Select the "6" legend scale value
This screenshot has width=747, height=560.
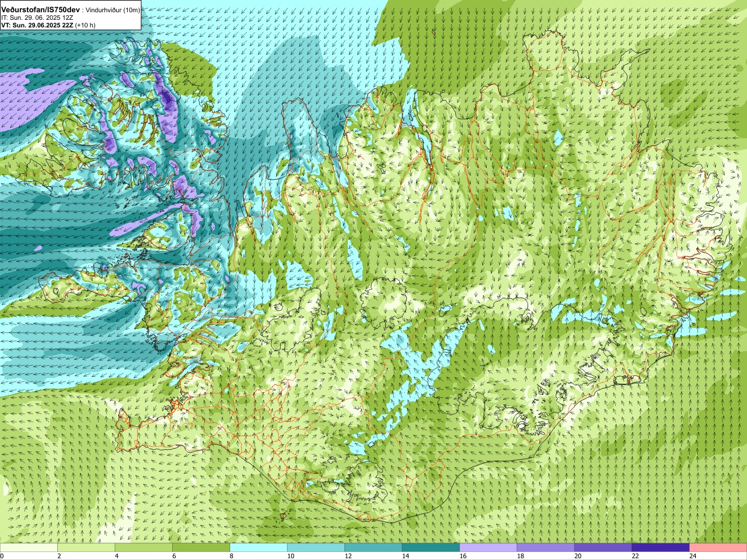pyautogui.click(x=174, y=556)
